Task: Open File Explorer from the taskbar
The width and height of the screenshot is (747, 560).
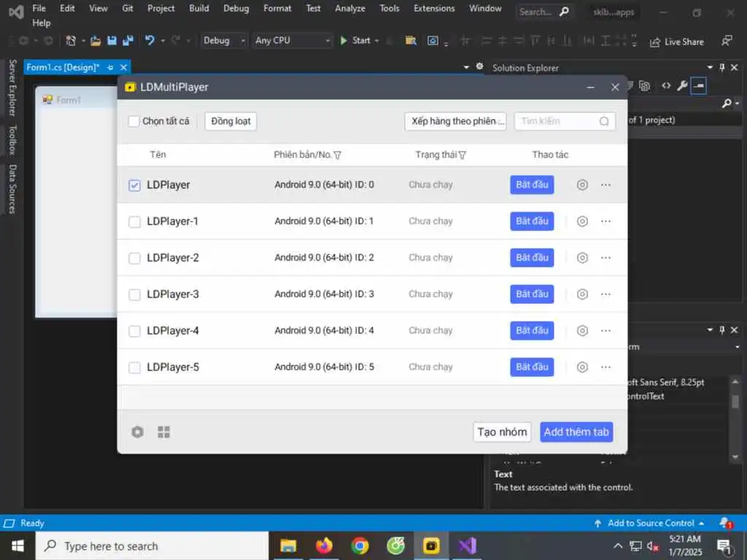Action: (288, 545)
